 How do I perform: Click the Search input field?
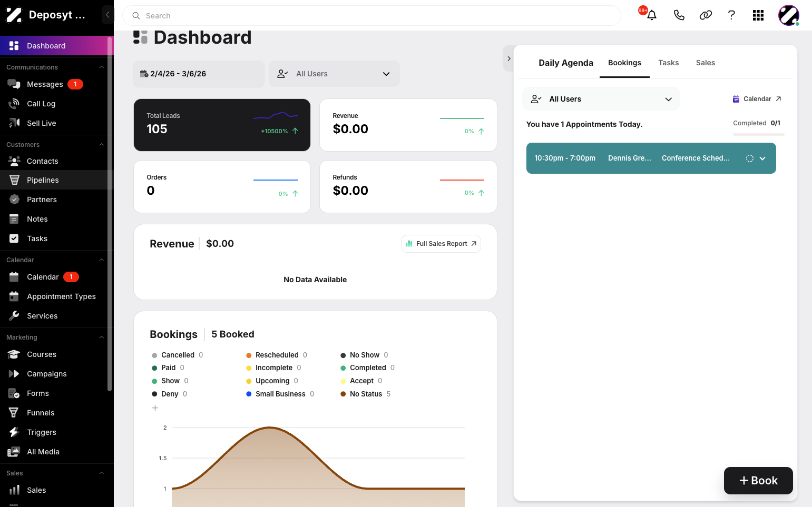pos(371,16)
